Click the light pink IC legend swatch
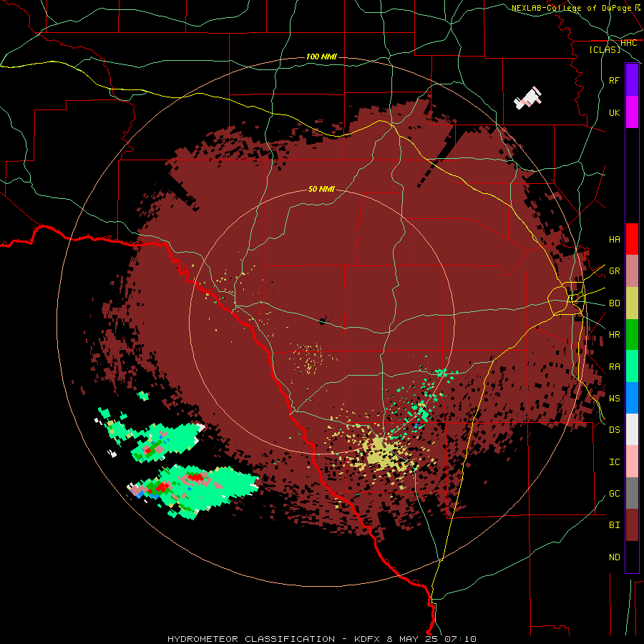This screenshot has height=644, width=644. (632, 462)
